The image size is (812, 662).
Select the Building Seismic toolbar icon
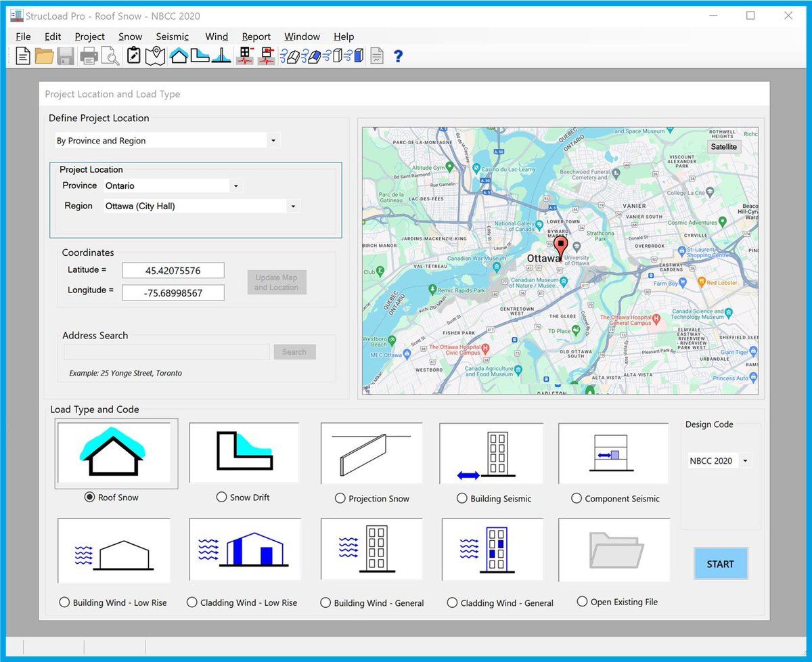coord(244,56)
